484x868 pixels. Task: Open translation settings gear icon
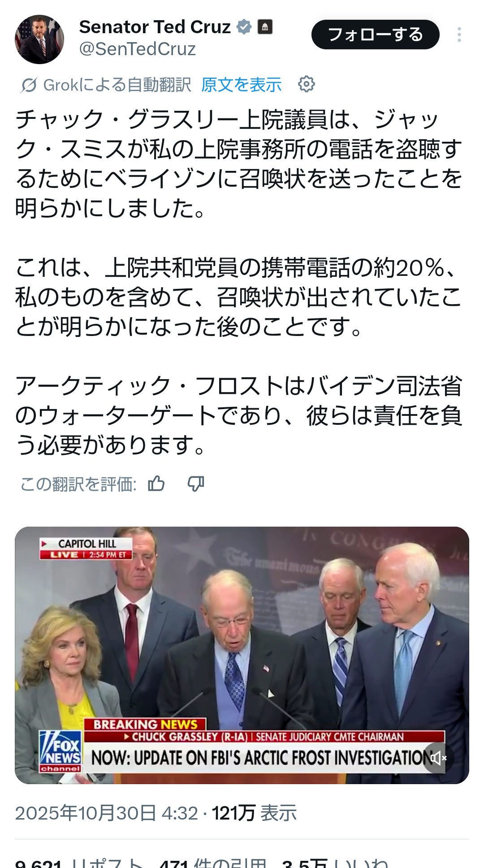pyautogui.click(x=307, y=84)
